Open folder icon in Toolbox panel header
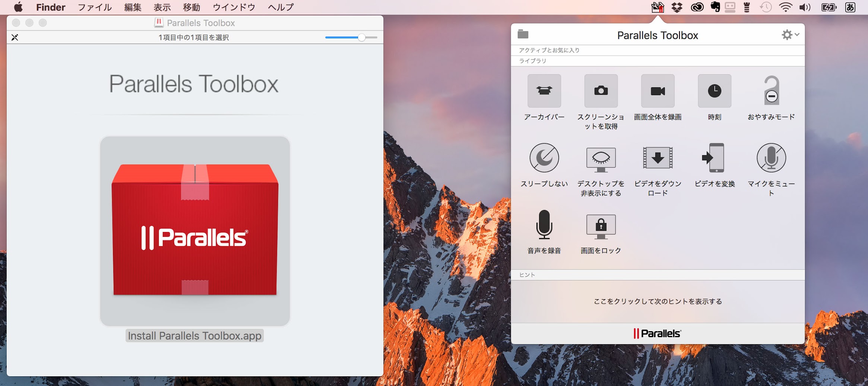This screenshot has width=868, height=386. [523, 34]
